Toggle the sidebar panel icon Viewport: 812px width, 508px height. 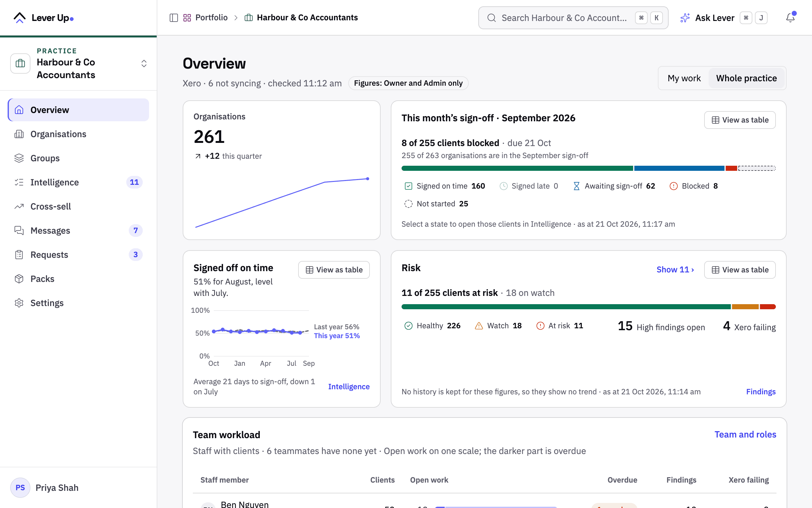[174, 17]
